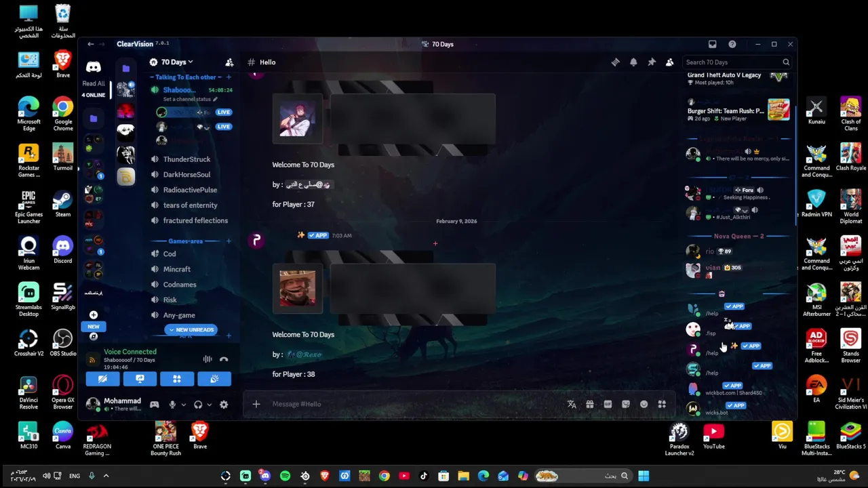Disconnect from the voice channel
The width and height of the screenshot is (868, 488).
point(224,359)
